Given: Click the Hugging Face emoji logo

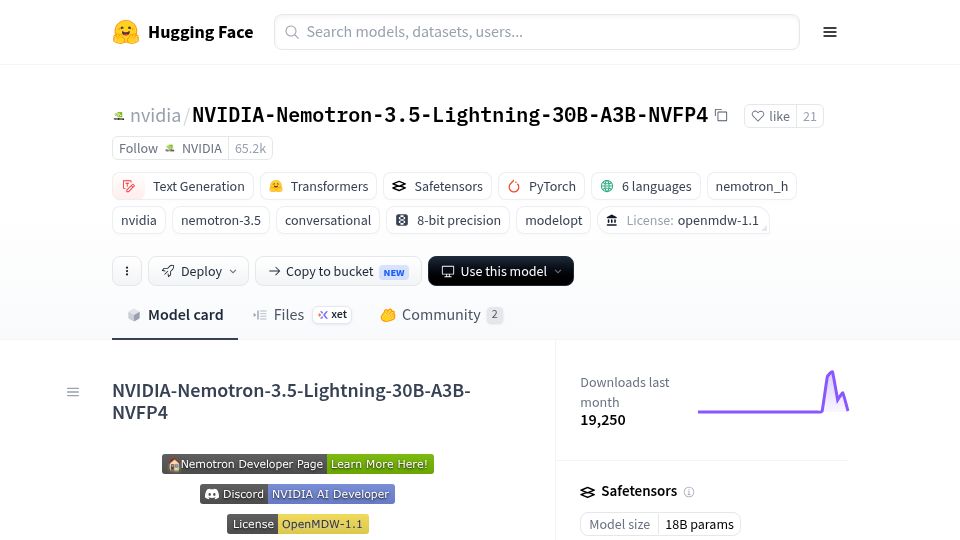Looking at the screenshot, I should coord(126,32).
